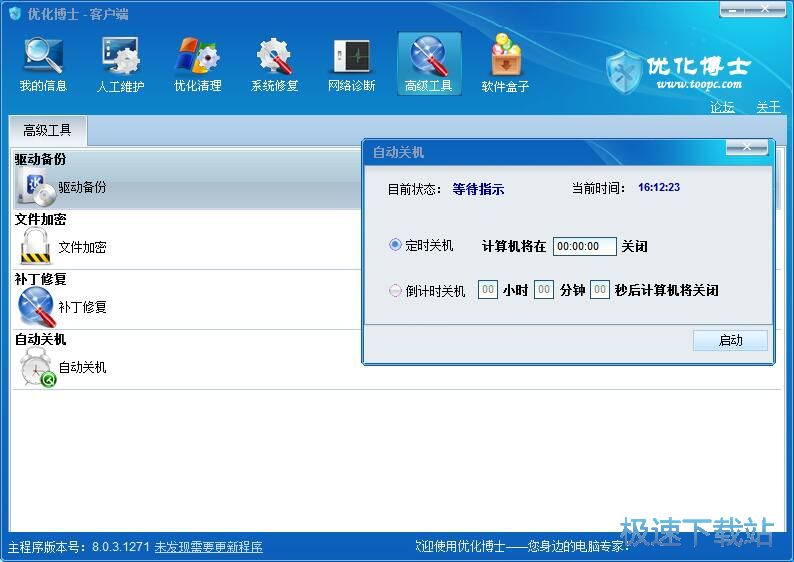Click the bold 驱动备份 group header
The width and height of the screenshot is (794, 562).
pos(41,159)
